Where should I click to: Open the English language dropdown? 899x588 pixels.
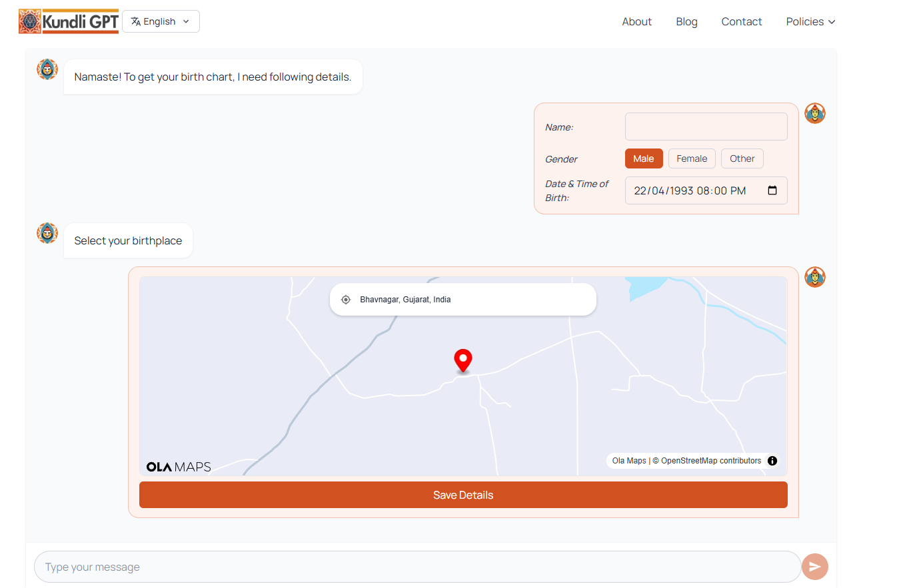[161, 21]
